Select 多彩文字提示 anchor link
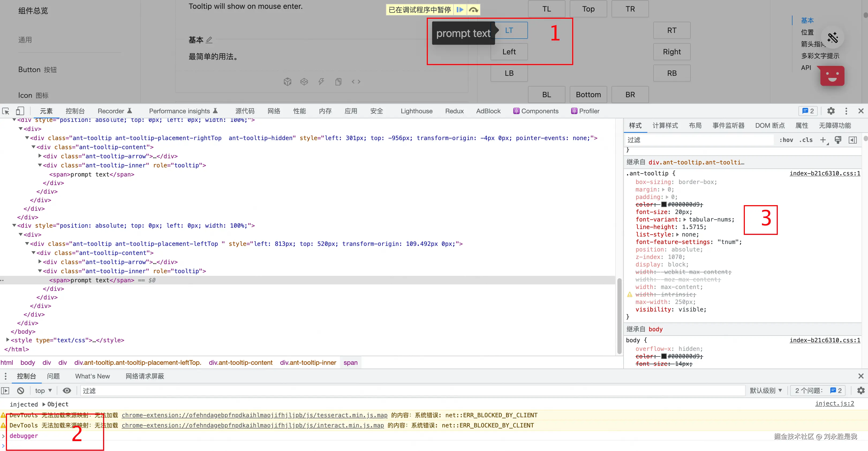Viewport: 868px width, 451px height. point(820,56)
